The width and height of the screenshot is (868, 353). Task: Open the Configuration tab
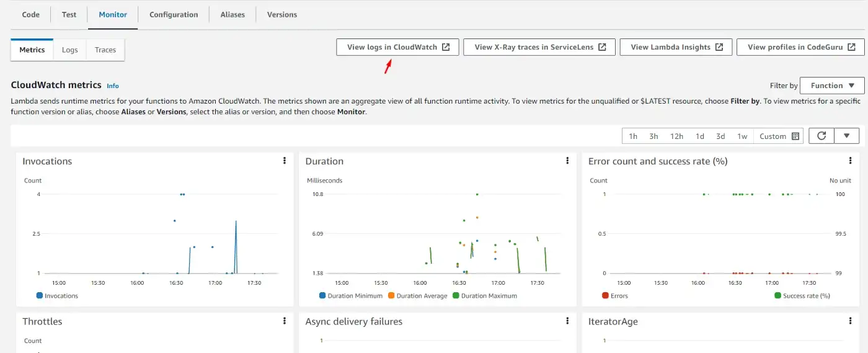click(174, 14)
